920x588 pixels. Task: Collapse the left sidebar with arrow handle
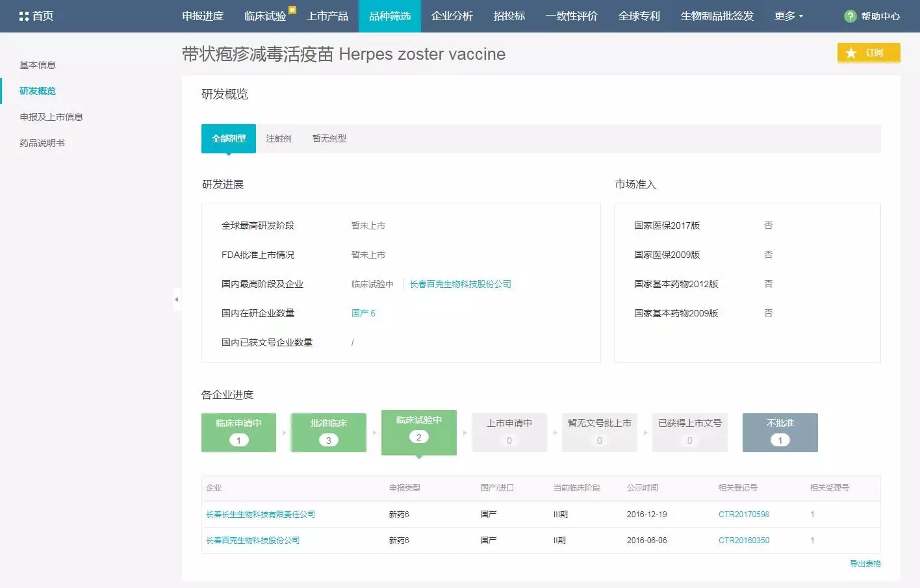176,300
